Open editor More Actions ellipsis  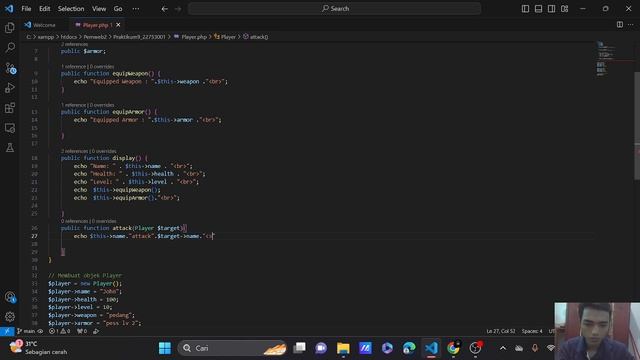tap(631, 24)
